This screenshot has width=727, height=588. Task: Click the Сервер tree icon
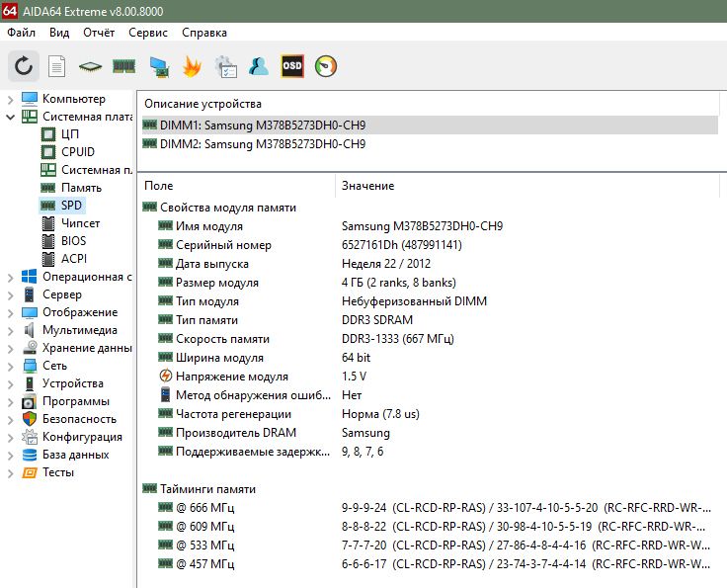tap(30, 294)
